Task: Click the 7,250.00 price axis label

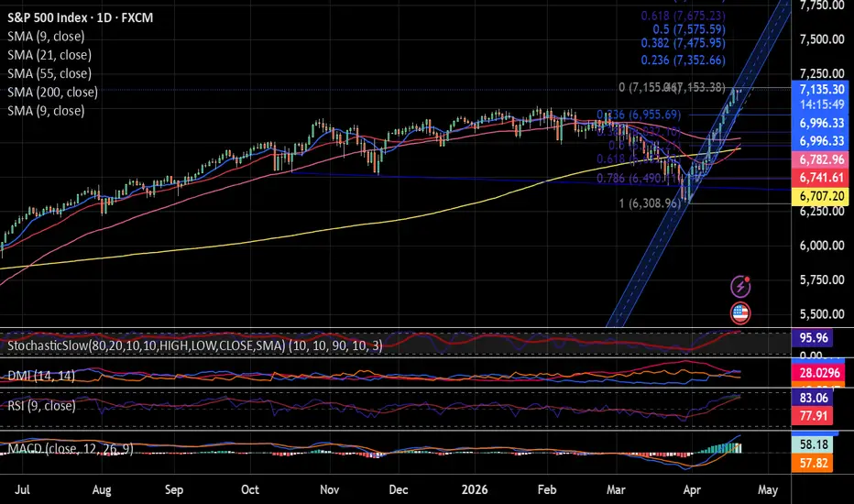Action: pyautogui.click(x=822, y=73)
